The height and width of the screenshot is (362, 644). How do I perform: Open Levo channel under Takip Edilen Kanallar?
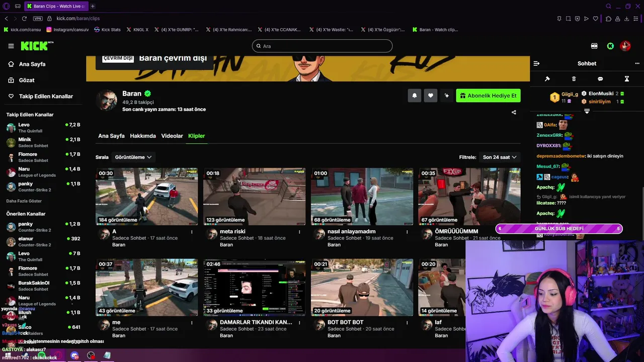coord(43,128)
